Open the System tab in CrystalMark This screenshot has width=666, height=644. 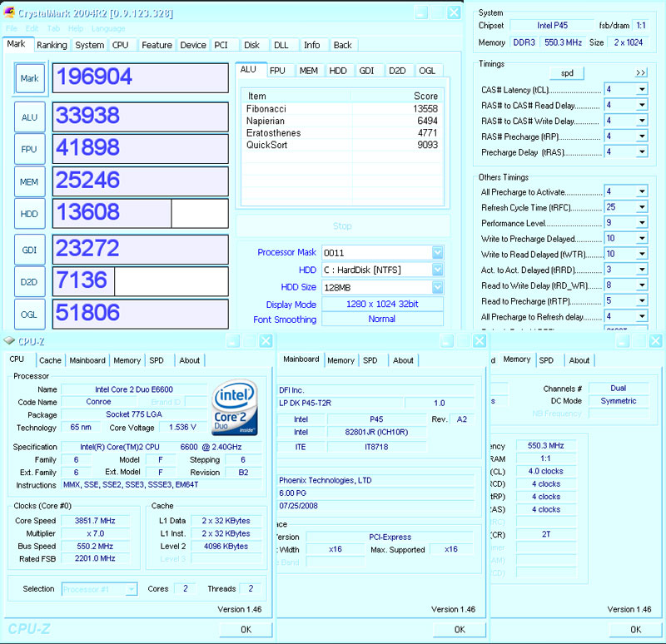coord(90,45)
